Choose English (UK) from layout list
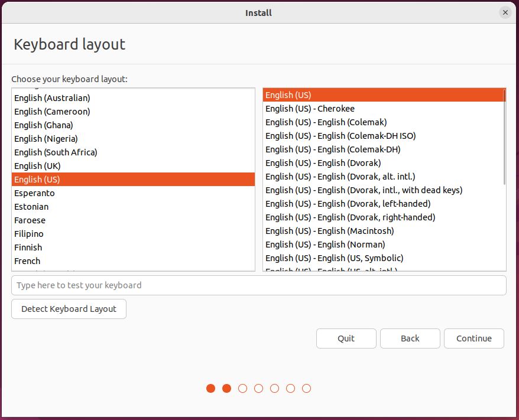This screenshot has height=420, width=519. coord(37,166)
